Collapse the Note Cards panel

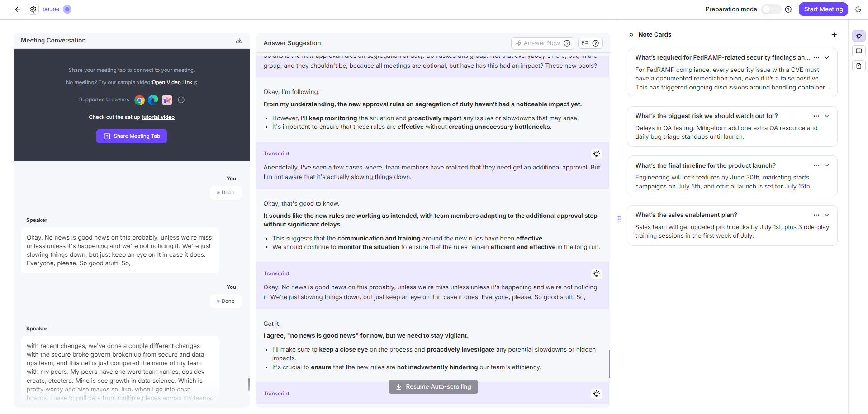click(x=631, y=35)
